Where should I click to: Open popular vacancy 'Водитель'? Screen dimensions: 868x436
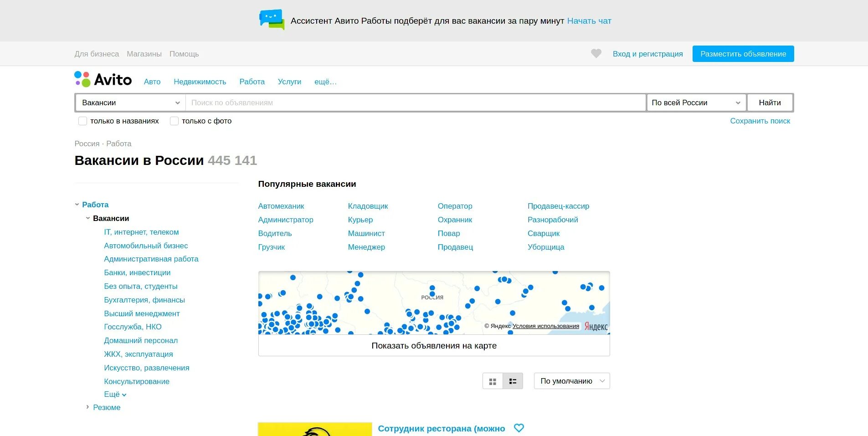275,234
